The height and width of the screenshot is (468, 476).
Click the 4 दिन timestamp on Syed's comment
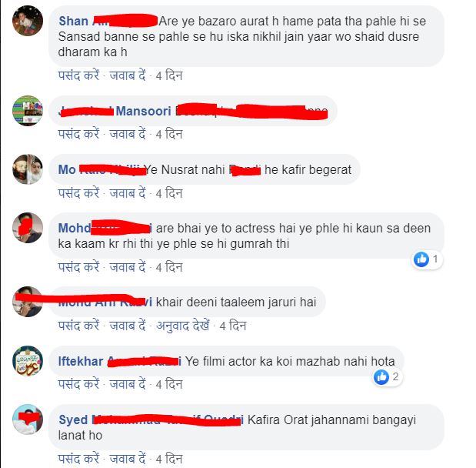coord(169,459)
